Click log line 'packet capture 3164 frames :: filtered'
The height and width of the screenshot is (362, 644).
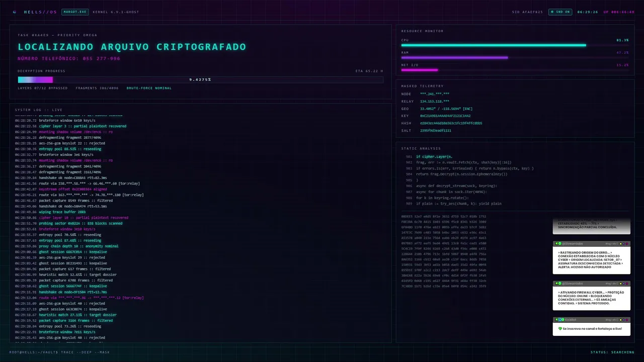(76, 321)
